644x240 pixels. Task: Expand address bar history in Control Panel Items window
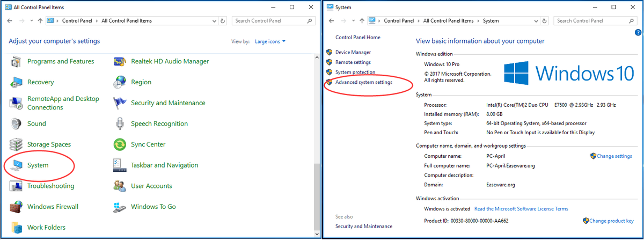[x=214, y=21]
